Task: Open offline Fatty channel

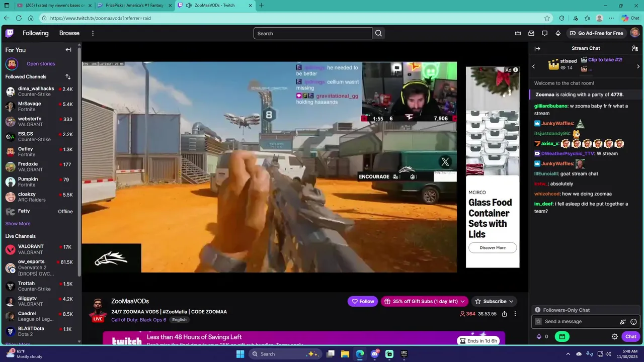Action: [40, 212]
